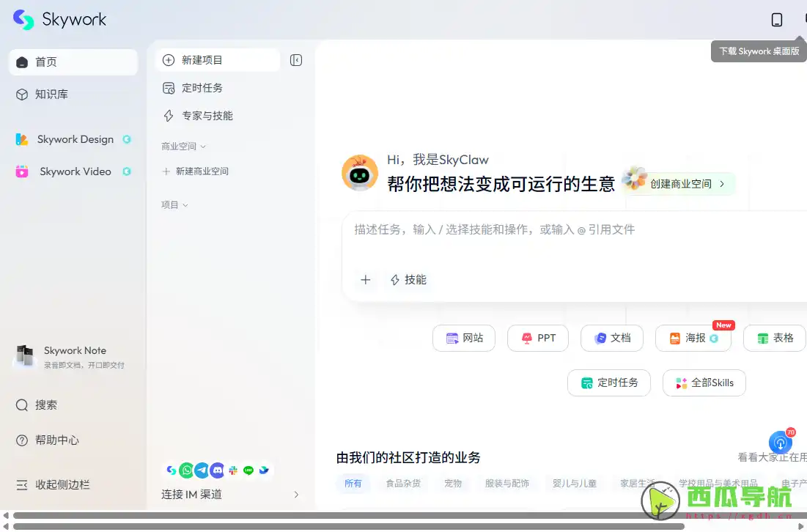
Task: Select the 食品杂货 category tab
Action: pos(403,484)
